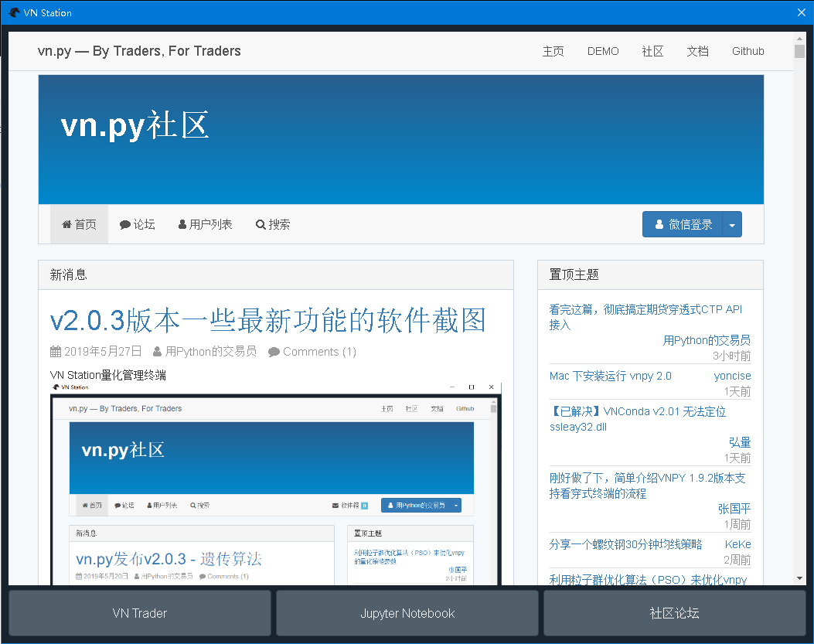
Task: Open the 主页 link in the top navigation
Action: [553, 51]
